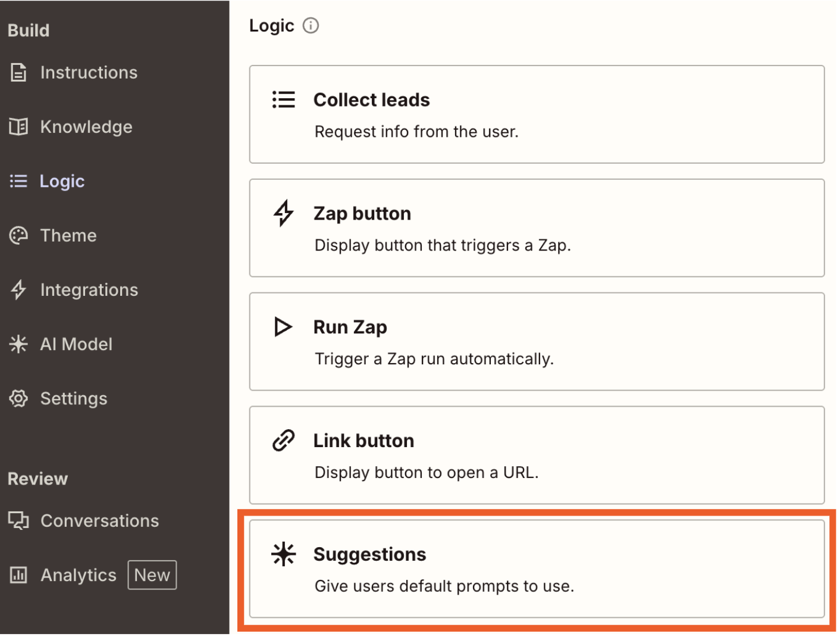Open the Logic info tooltip
Viewport: 840px width, 637px height.
point(311,26)
